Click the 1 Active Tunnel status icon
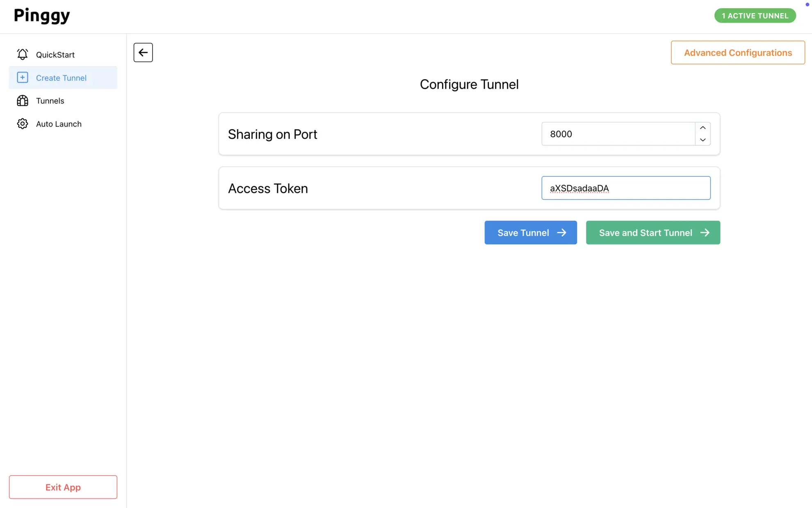Viewport: 812px width, 508px height. tap(755, 15)
